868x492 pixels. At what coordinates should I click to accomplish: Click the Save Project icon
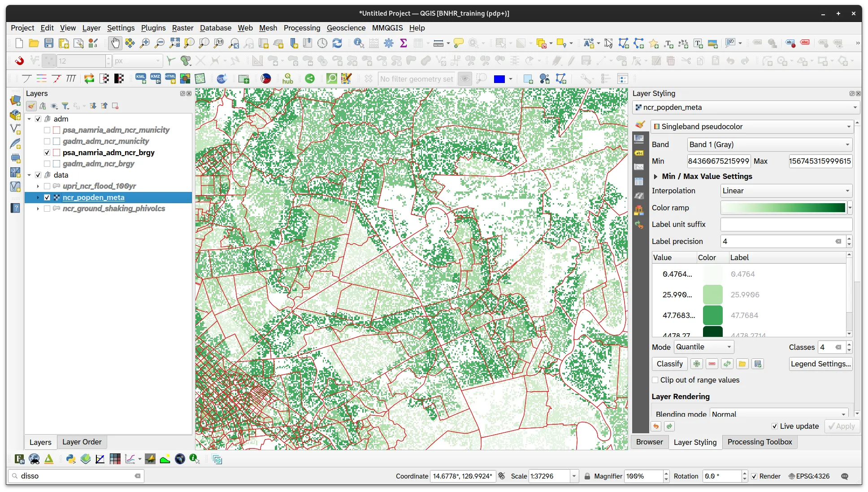[x=49, y=43]
